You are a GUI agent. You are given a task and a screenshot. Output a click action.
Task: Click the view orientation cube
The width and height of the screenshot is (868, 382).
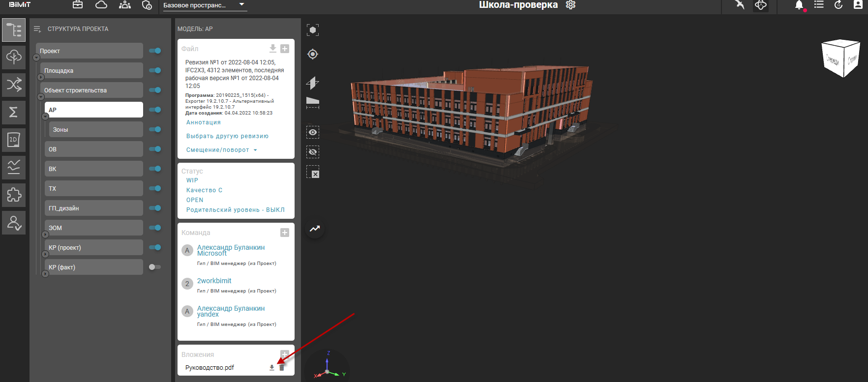coord(840,59)
